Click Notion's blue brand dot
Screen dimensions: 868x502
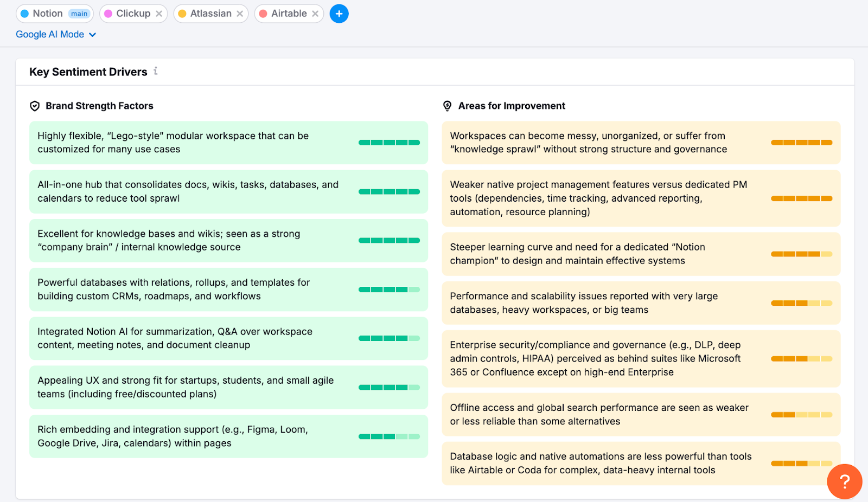[x=23, y=14]
